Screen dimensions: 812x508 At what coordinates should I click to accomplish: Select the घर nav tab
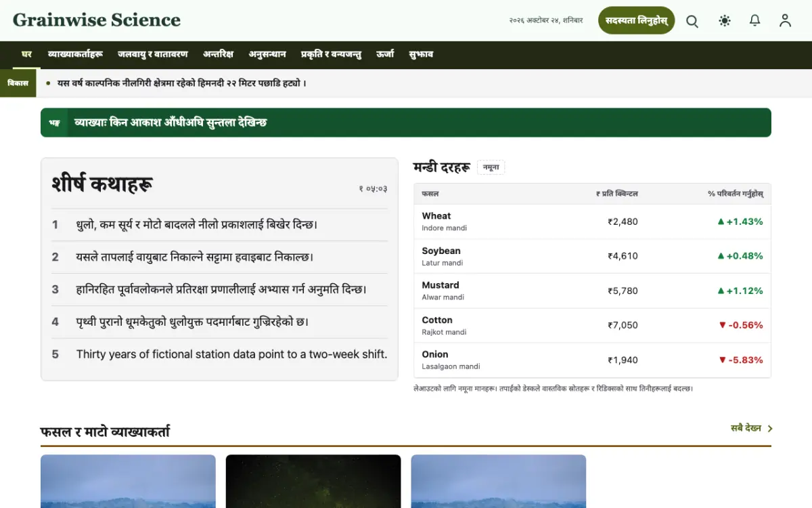point(26,54)
